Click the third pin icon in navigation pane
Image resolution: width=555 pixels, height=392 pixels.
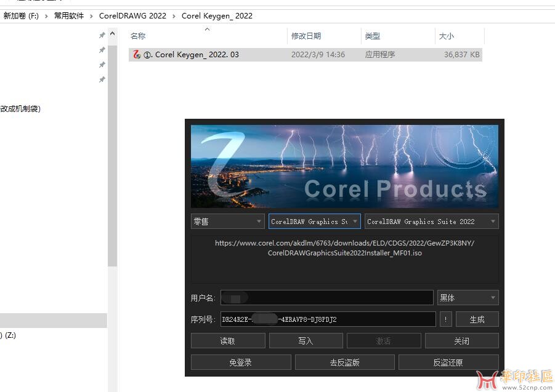(x=102, y=65)
